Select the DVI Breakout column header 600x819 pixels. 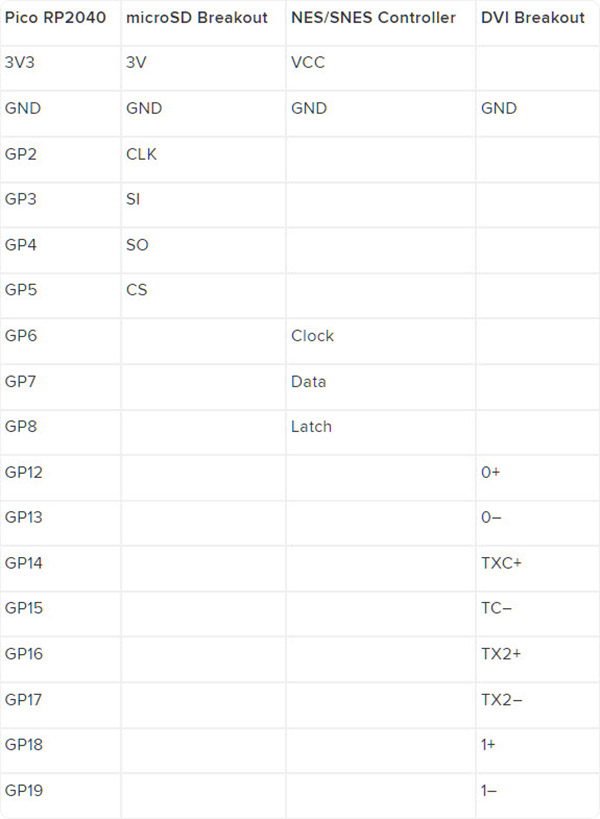click(530, 18)
